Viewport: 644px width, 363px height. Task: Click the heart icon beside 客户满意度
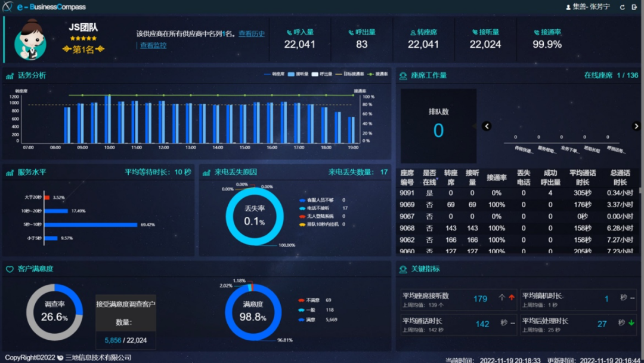[10, 269]
